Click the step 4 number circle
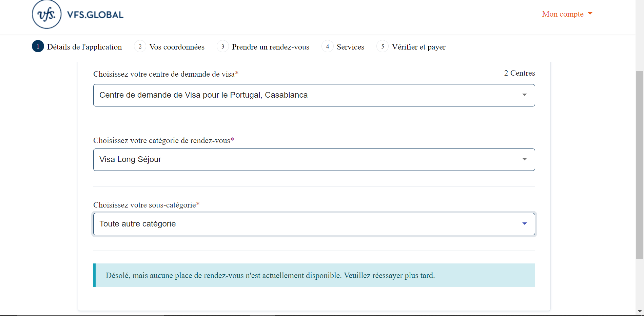The height and width of the screenshot is (316, 644). [328, 46]
